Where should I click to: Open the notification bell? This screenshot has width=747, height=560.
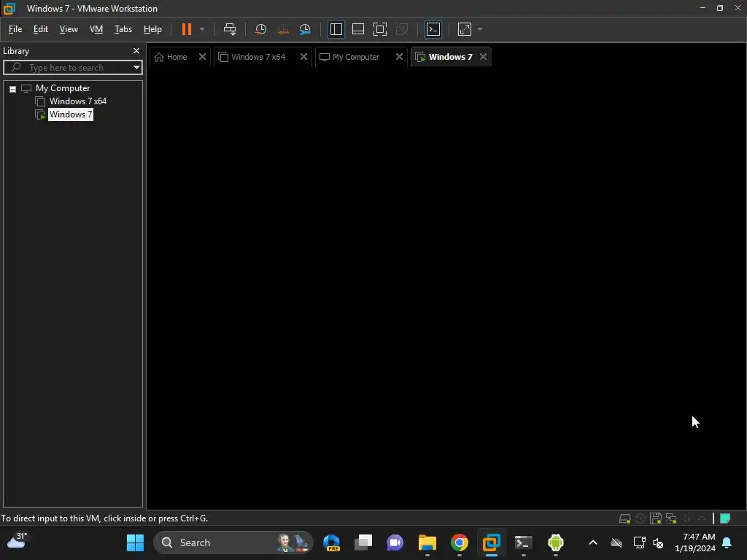[727, 542]
